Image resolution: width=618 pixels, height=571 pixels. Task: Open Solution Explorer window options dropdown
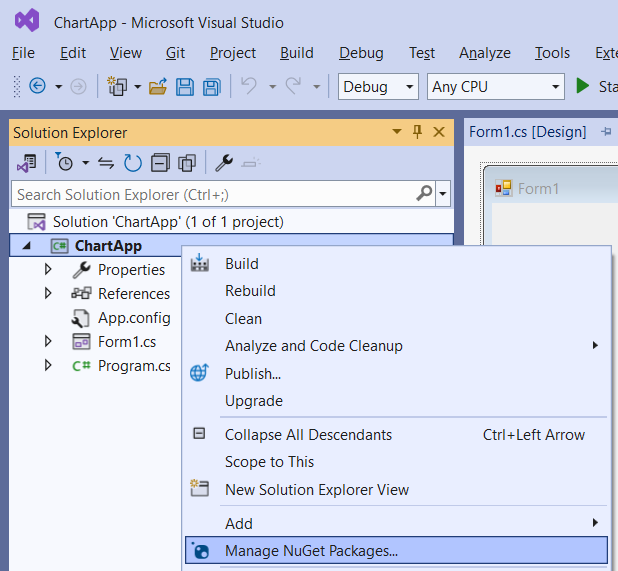[397, 131]
